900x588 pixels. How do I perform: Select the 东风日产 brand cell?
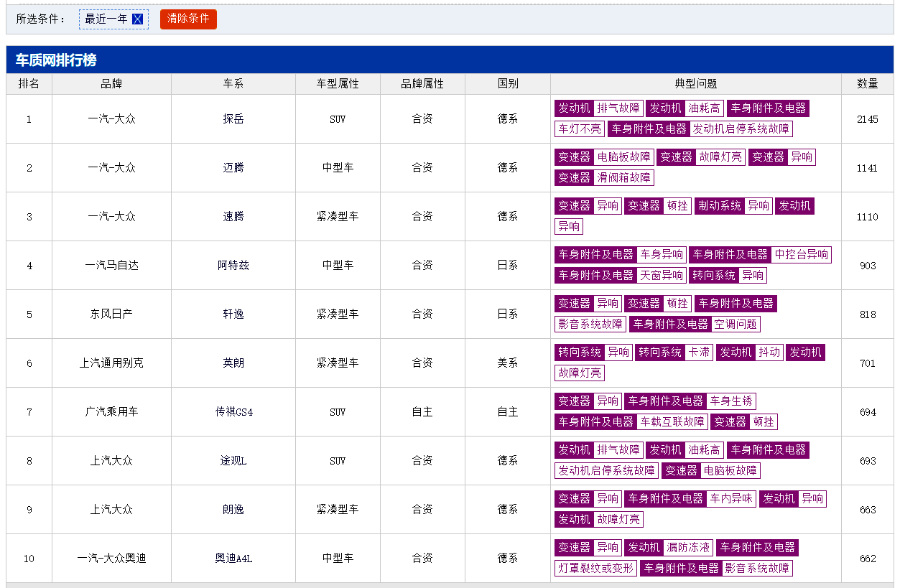[111, 314]
